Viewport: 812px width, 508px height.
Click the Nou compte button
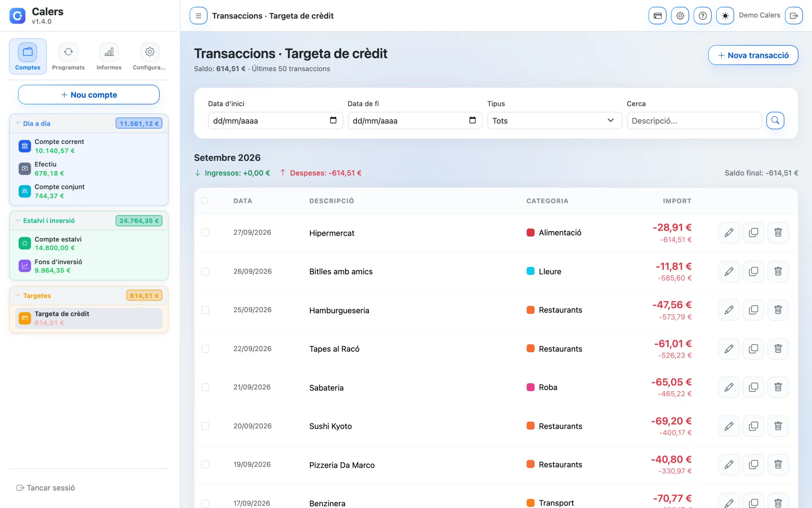(x=89, y=95)
